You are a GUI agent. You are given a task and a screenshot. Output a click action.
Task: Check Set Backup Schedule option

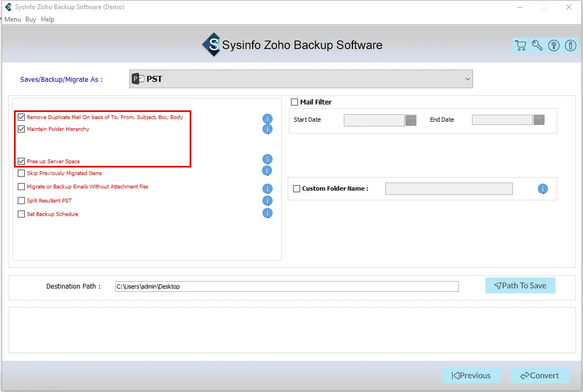[x=21, y=214]
